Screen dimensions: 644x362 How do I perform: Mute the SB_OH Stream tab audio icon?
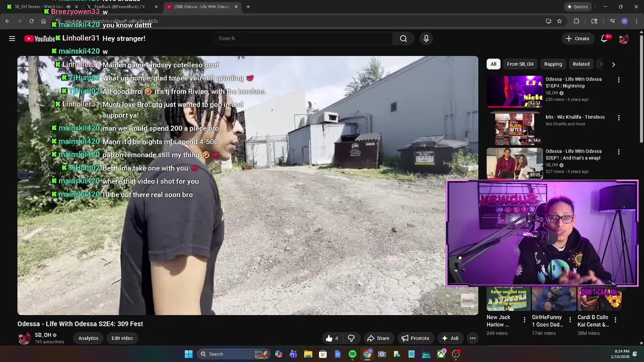click(x=68, y=7)
